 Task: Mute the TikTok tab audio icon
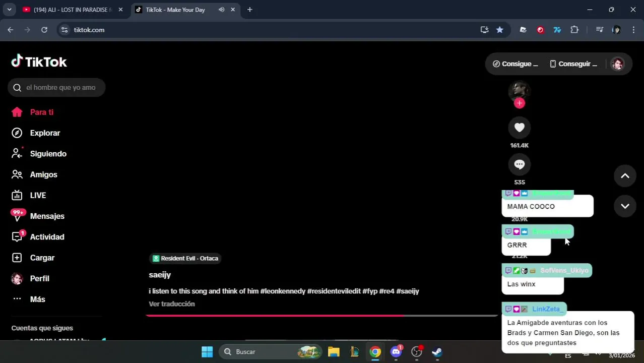pyautogui.click(x=221, y=10)
